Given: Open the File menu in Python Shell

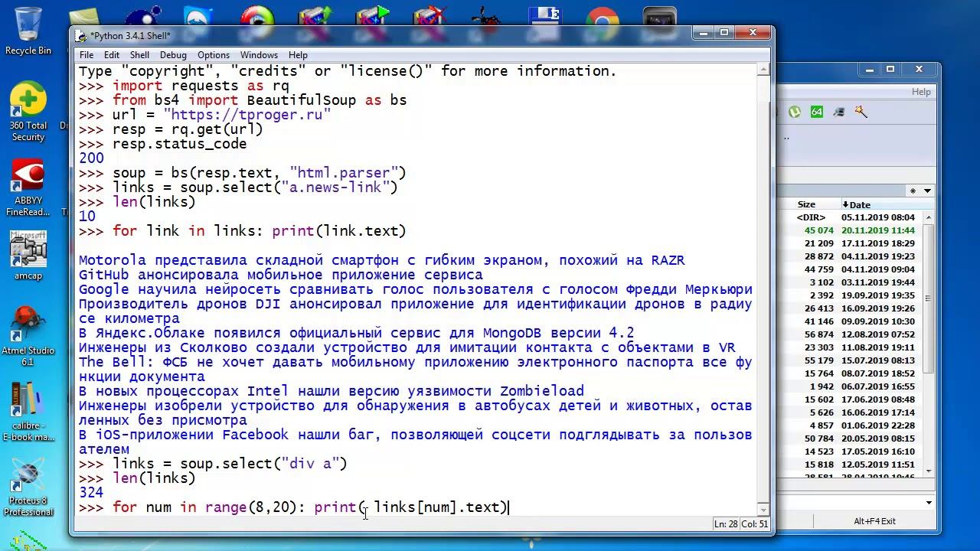Looking at the screenshot, I should tap(87, 55).
